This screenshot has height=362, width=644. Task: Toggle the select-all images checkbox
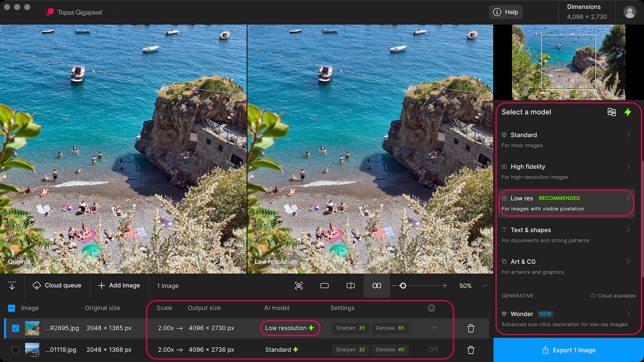click(12, 308)
